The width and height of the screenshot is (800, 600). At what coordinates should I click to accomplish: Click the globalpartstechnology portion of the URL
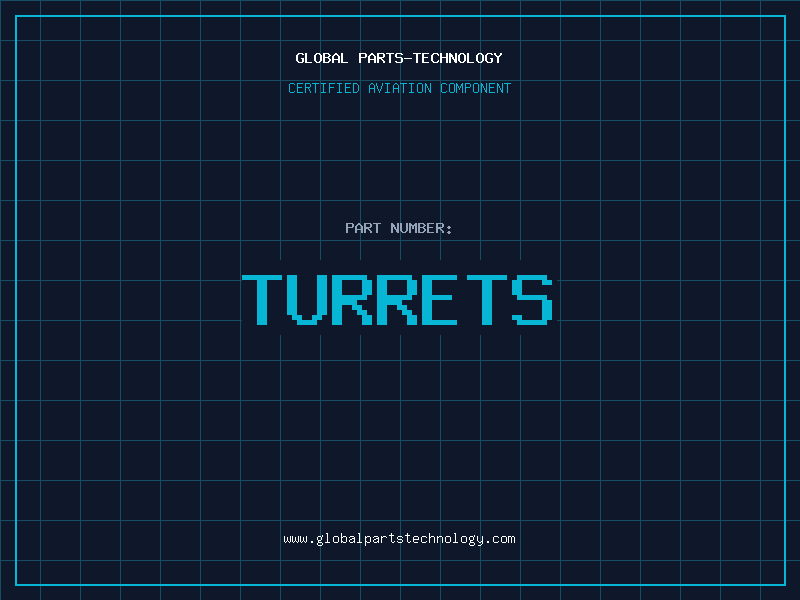[x=399, y=540]
